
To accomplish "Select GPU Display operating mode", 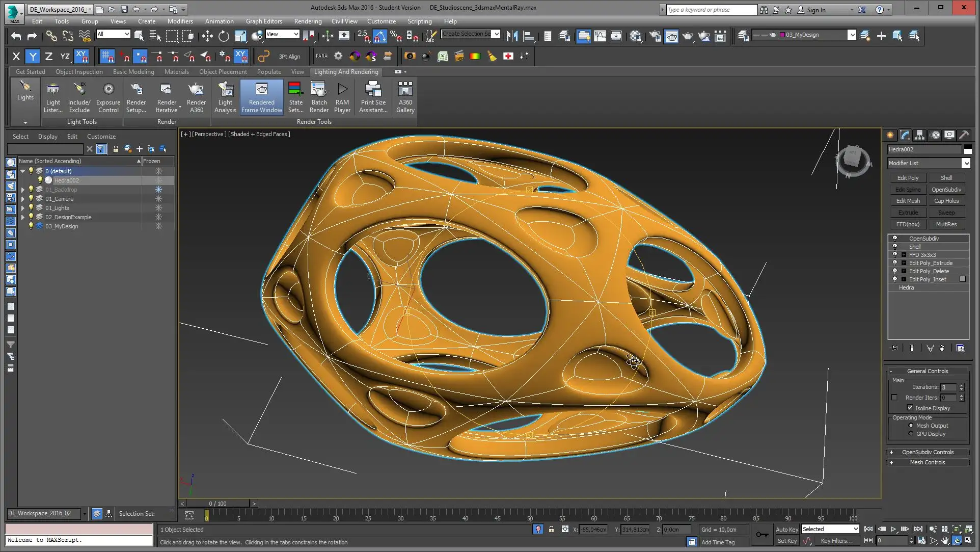I will coord(911,434).
